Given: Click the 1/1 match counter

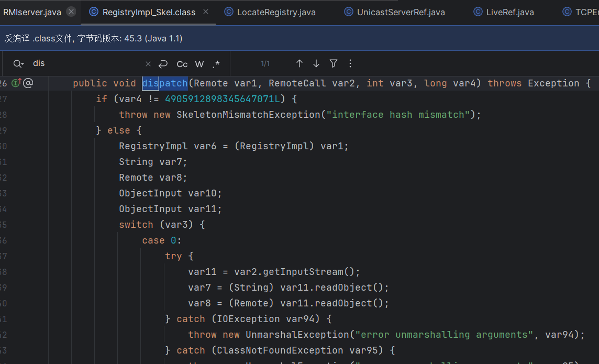Looking at the screenshot, I should (x=265, y=63).
